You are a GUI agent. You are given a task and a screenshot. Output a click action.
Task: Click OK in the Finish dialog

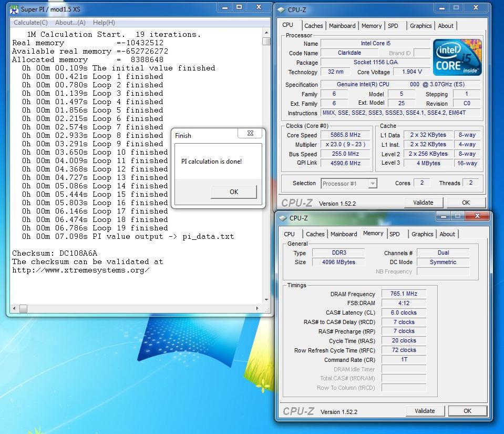(x=234, y=191)
